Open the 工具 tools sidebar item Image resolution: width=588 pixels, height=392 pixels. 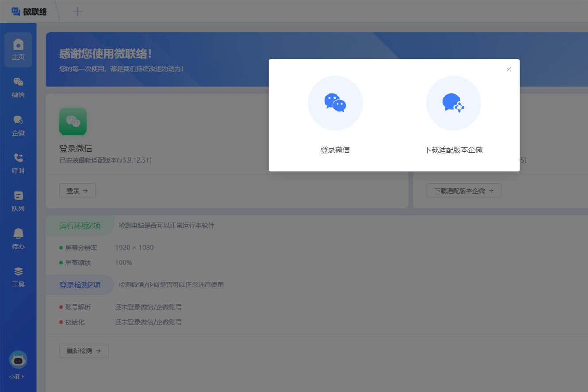(x=18, y=277)
